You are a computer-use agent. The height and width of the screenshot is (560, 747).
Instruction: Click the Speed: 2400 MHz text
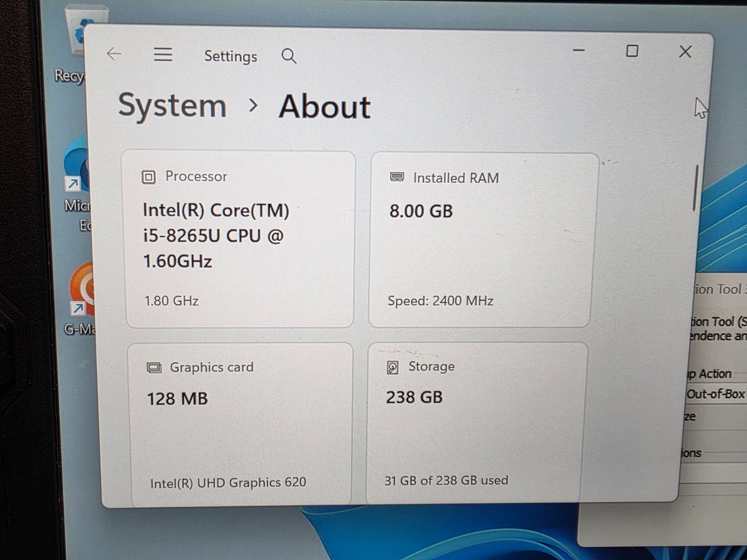pos(440,301)
